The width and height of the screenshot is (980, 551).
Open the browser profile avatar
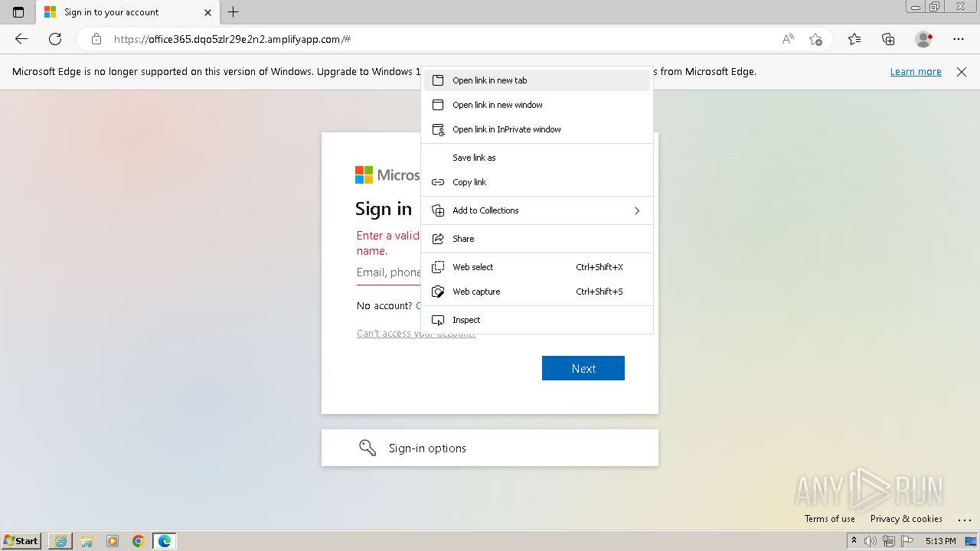[923, 39]
